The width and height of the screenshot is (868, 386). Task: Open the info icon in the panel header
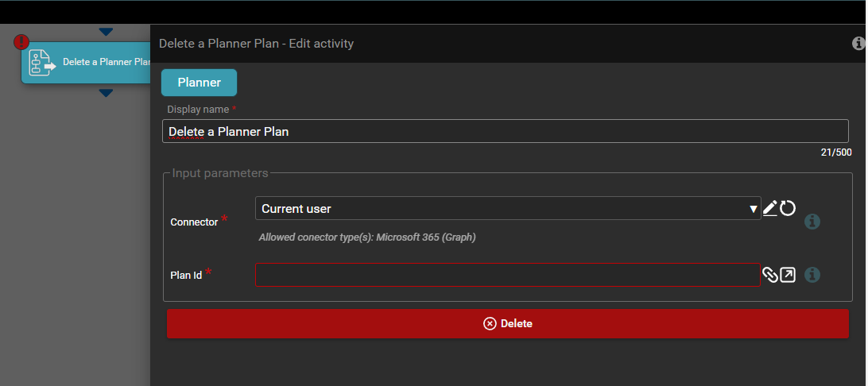(x=858, y=44)
